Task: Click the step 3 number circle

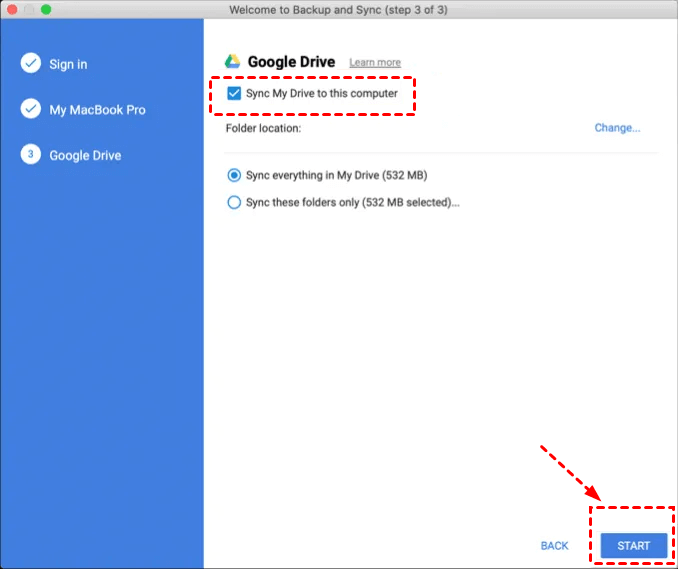Action: [30, 156]
